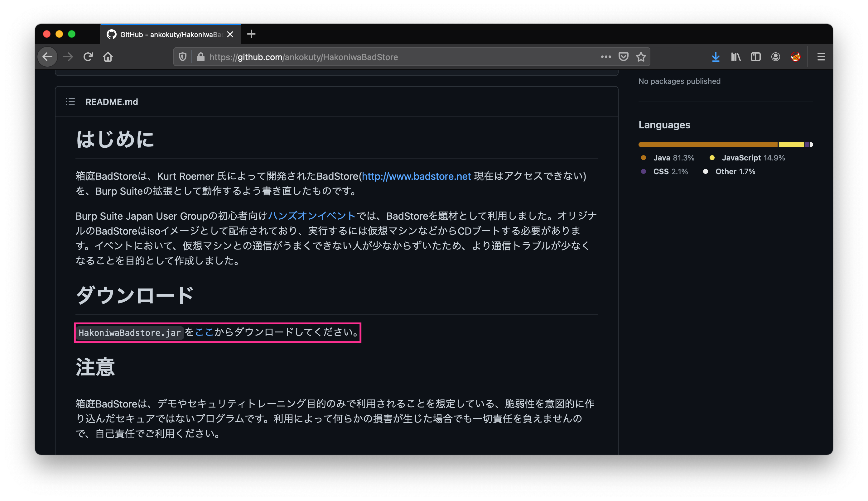This screenshot has height=501, width=868.
Task: Click the padlock site security icon
Action: pos(200,57)
